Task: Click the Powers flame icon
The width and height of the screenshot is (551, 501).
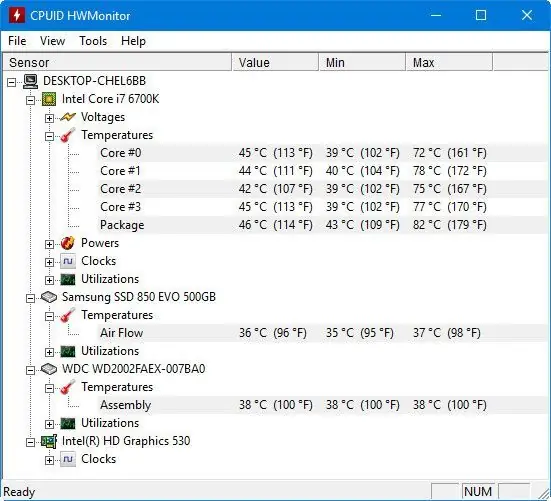Action: pyautogui.click(x=67, y=243)
